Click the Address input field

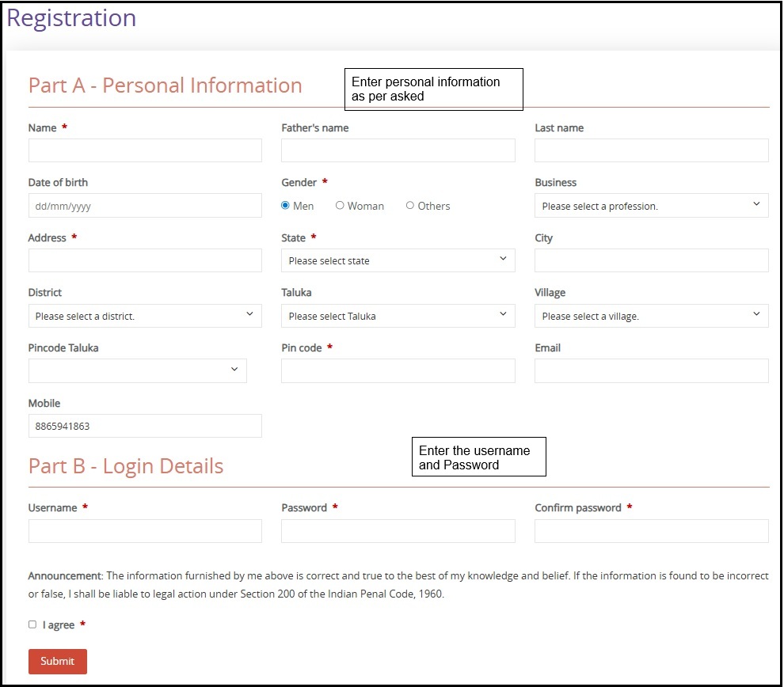(x=145, y=260)
